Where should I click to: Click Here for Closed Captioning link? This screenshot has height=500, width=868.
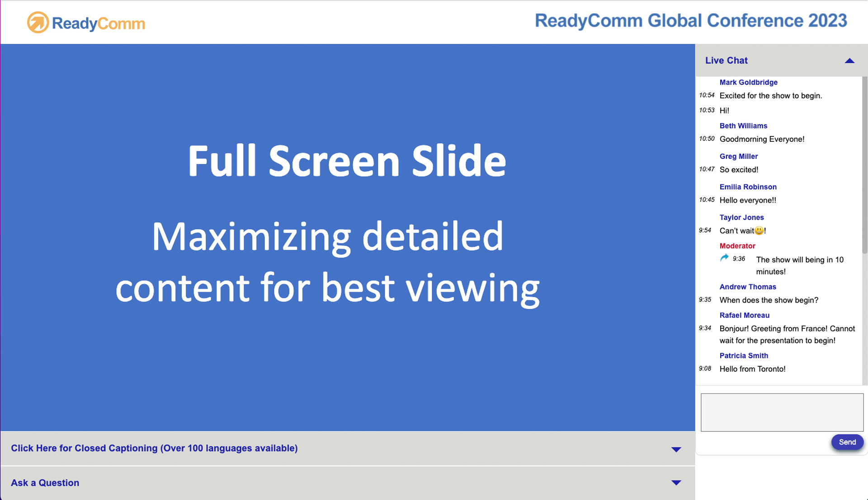(x=154, y=448)
